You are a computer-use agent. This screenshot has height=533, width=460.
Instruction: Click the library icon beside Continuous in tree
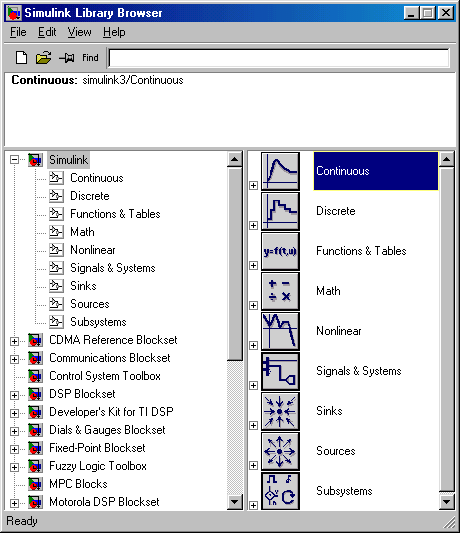[x=56, y=178]
